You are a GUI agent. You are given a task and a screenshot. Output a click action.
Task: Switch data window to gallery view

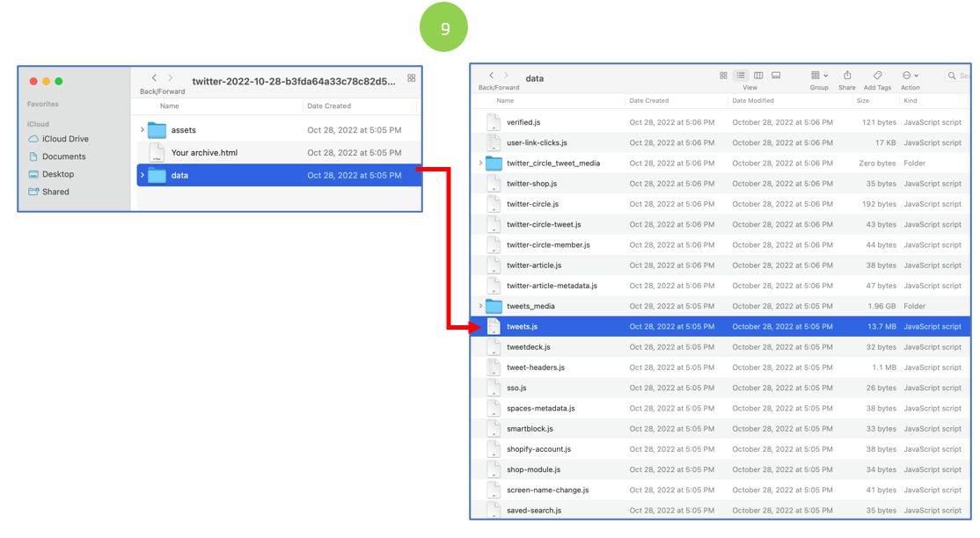[776, 76]
